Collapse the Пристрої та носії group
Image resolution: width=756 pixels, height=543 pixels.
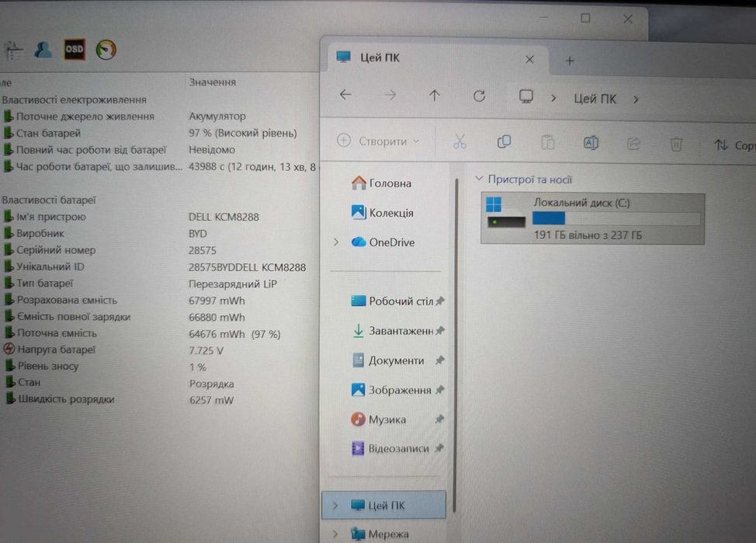coord(479,179)
